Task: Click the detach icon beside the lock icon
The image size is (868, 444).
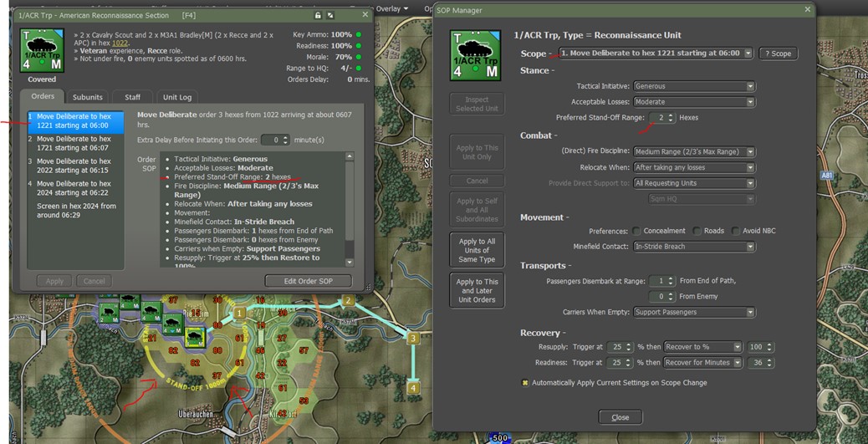Action: pyautogui.click(x=330, y=15)
